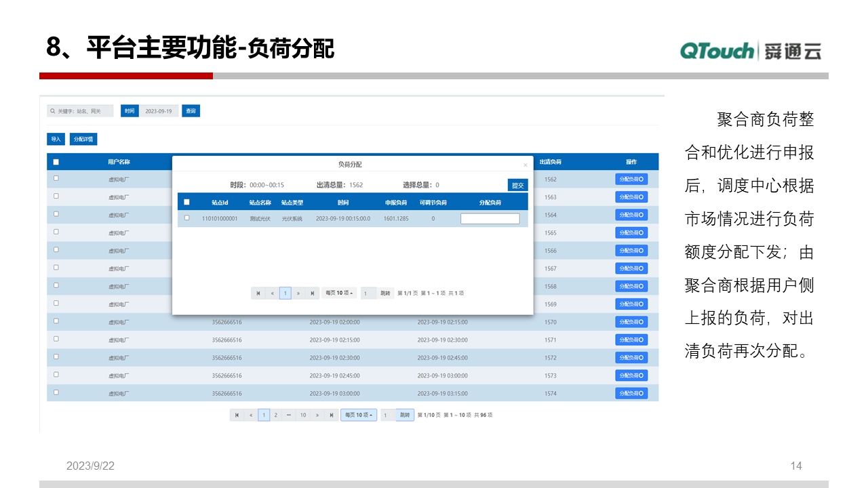Click the circular icon on a 分配负荷 button
Screen dimensions: 868x488
click(642, 178)
